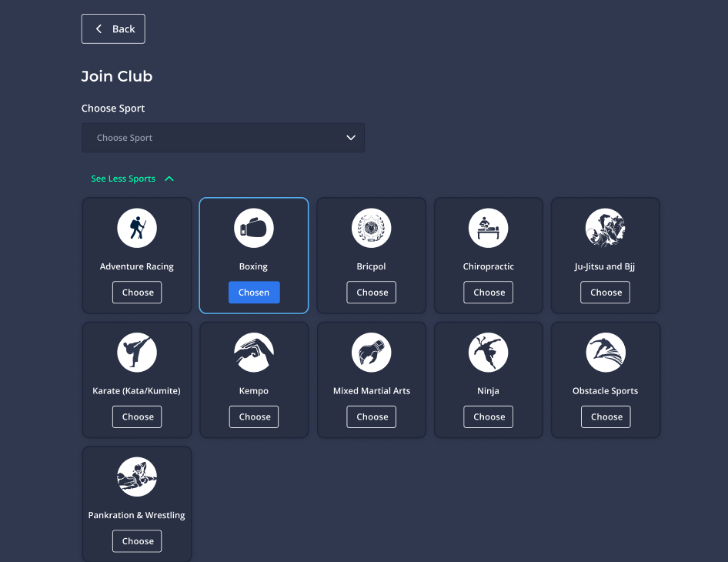Open the Choose Sport dropdown
Viewport: 728px width, 562px height.
coord(223,138)
